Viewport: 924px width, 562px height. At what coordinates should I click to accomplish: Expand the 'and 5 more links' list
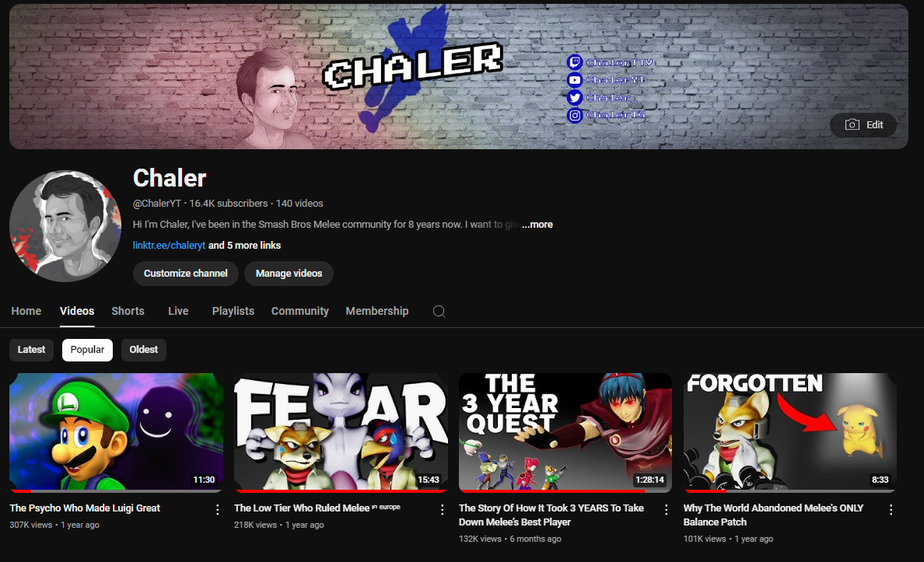coord(244,245)
